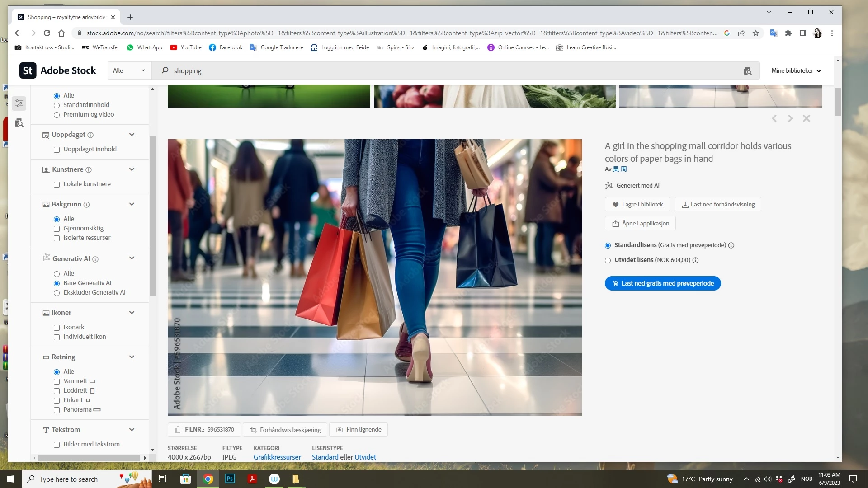This screenshot has width=868, height=488.
Task: Open Photoshop from the Windows taskbar
Action: (230, 479)
